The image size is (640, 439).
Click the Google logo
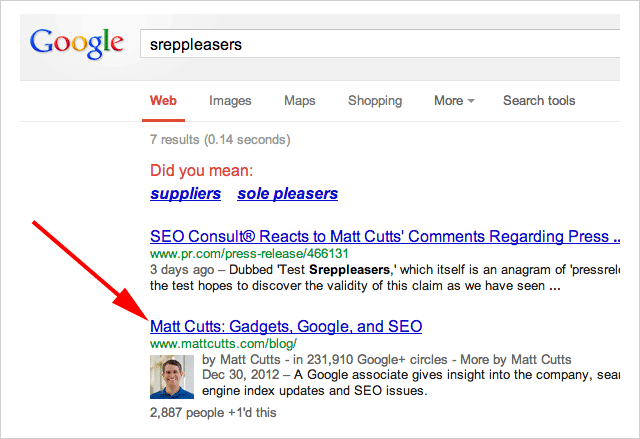coord(77,44)
